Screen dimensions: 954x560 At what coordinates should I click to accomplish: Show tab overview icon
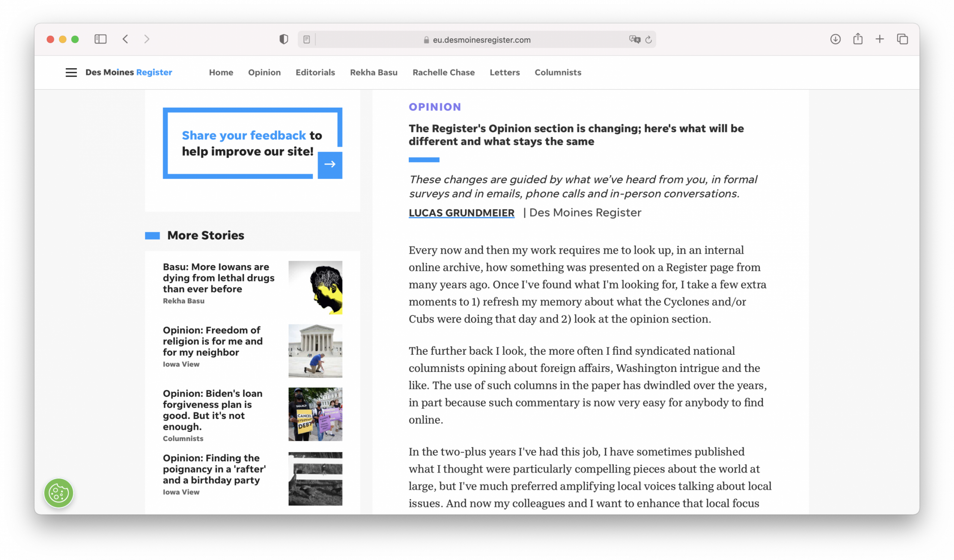point(903,39)
